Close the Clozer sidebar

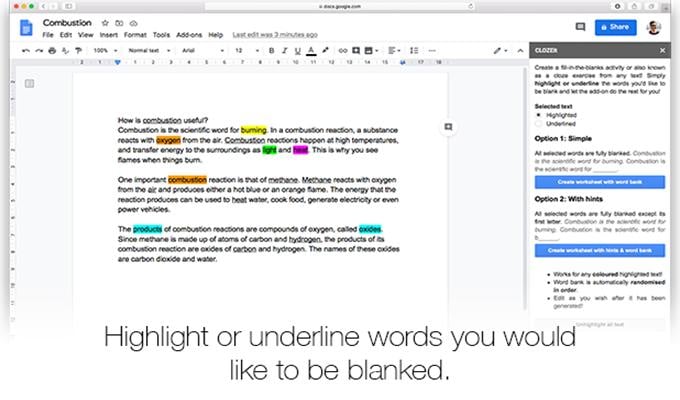(x=662, y=50)
